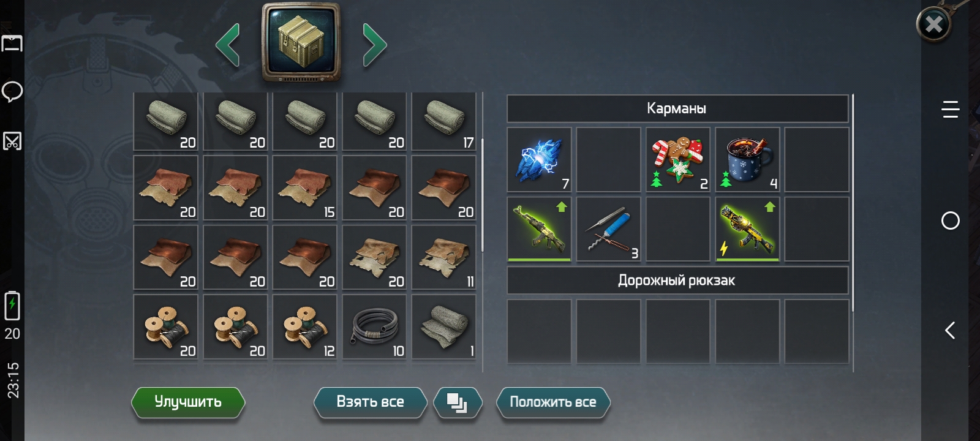Click the Положить все button
Screen dimensions: 980x441
coord(553,402)
